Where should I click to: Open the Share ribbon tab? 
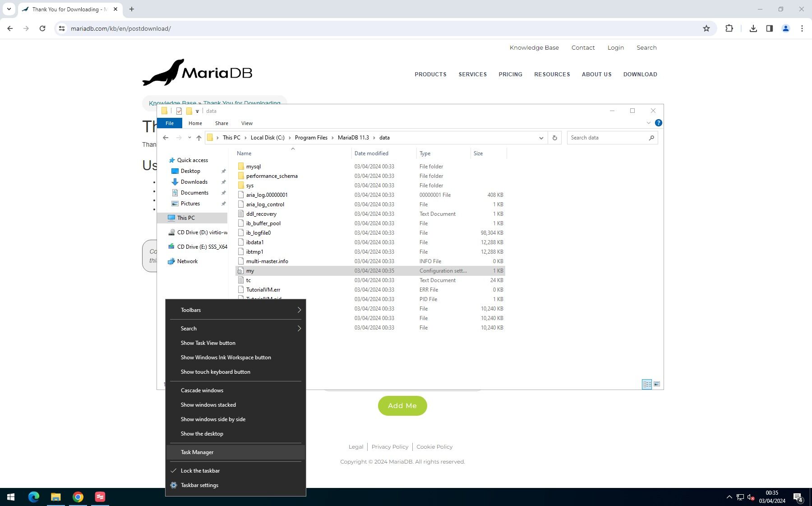pos(221,123)
